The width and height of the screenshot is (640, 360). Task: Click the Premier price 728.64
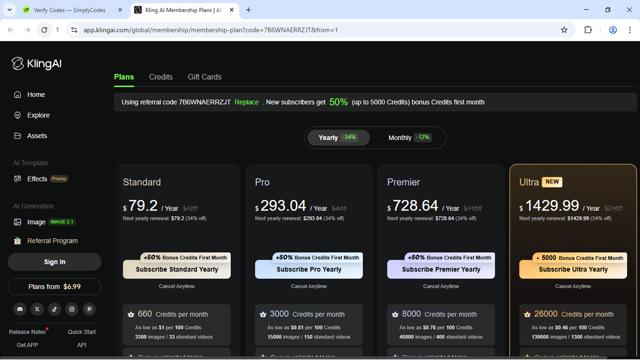[x=415, y=206]
